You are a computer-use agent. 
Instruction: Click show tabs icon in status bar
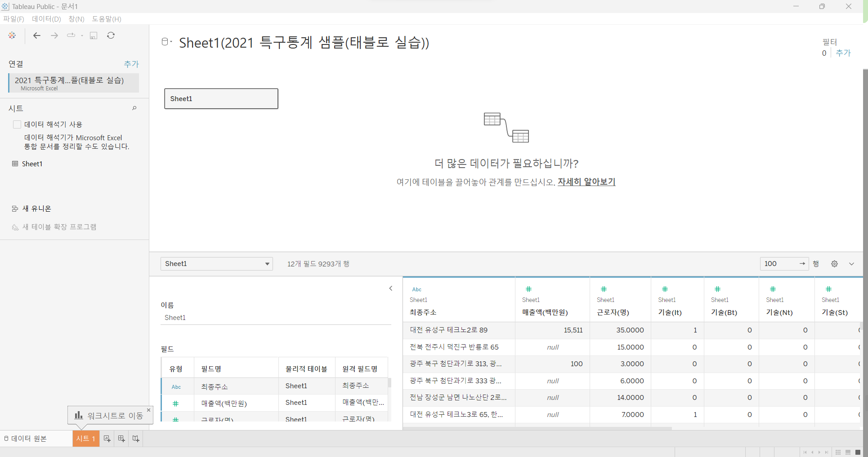click(858, 452)
